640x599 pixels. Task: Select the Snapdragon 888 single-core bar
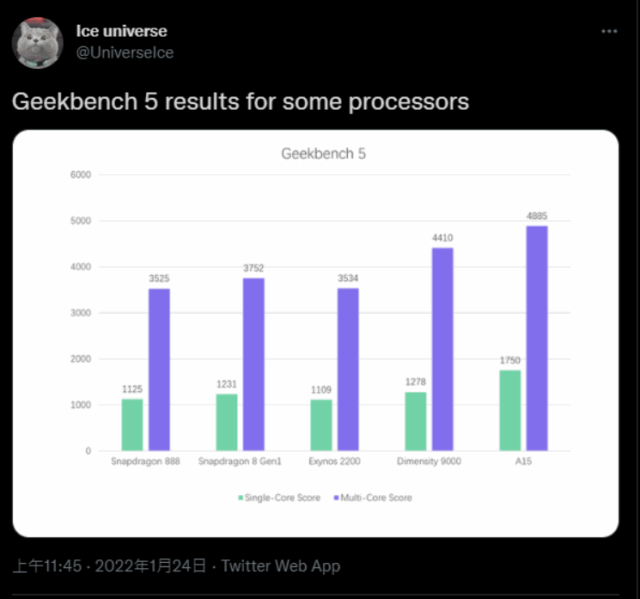coord(133,425)
